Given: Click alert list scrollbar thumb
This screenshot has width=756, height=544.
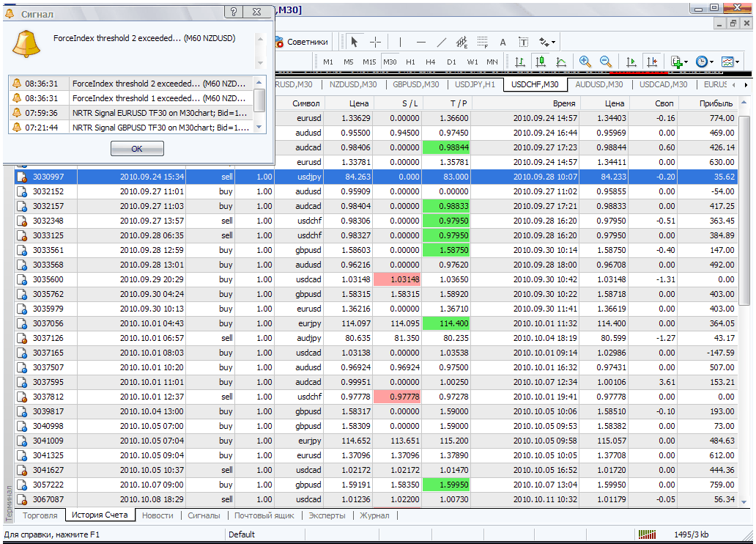Looking at the screenshot, I should pos(259,100).
